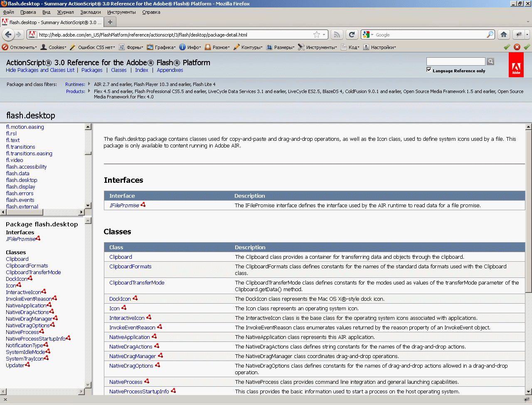Viewport: 532px width, 405px height.
Task: Bookmark this page with the star icon
Action: pyautogui.click(x=317, y=35)
